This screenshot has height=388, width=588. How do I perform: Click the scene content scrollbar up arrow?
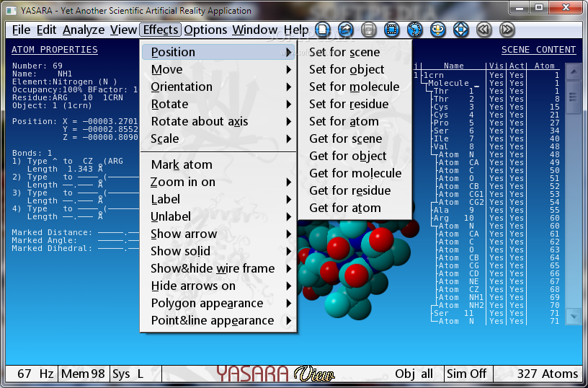coord(574,72)
